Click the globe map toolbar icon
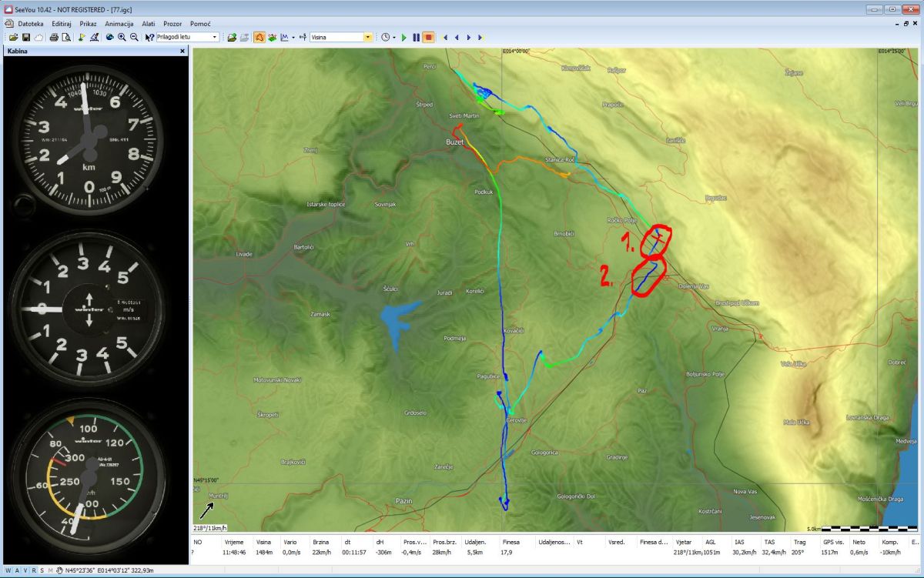This screenshot has height=578, width=924. [109, 37]
